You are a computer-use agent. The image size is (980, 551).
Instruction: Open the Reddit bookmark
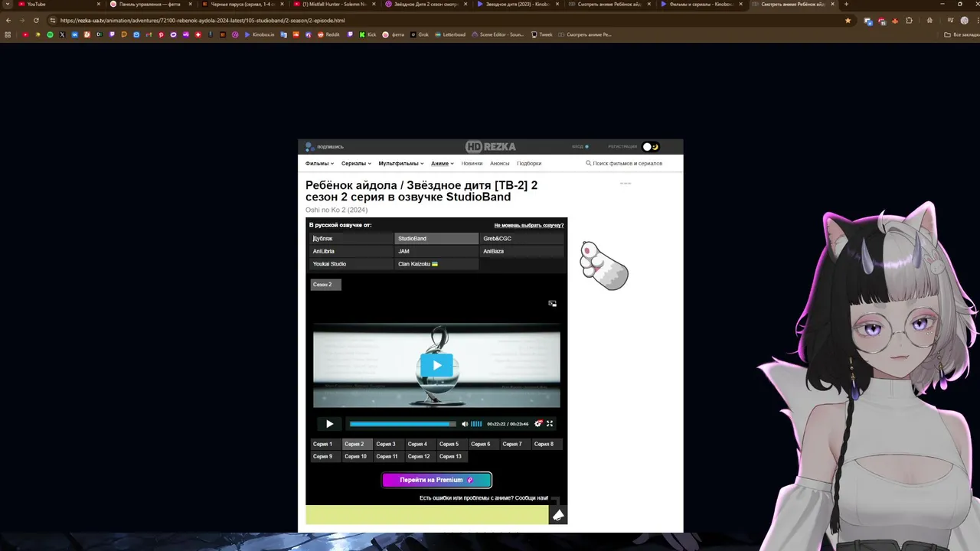(x=329, y=34)
